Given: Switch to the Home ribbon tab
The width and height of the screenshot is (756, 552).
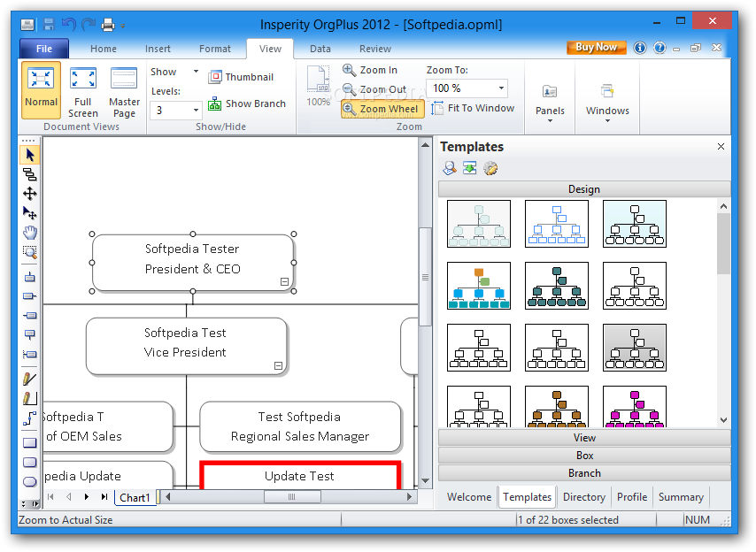Looking at the screenshot, I should point(104,49).
